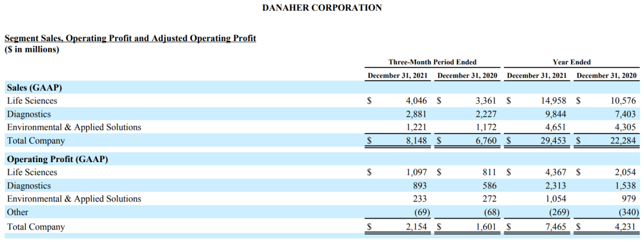Select the 1,221 cell
Screen dimensions: 644x242
(x=416, y=128)
